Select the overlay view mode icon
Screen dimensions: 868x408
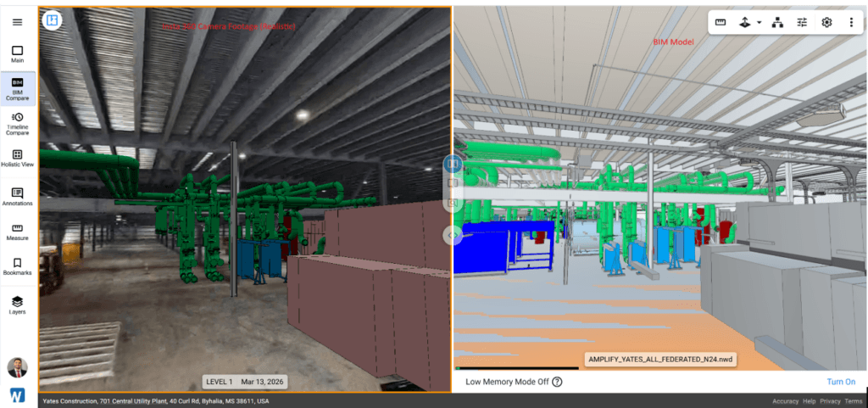click(x=453, y=184)
